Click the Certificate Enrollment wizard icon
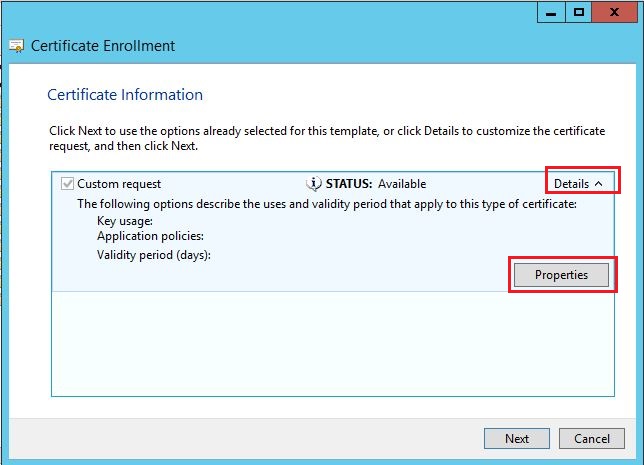 (16, 46)
